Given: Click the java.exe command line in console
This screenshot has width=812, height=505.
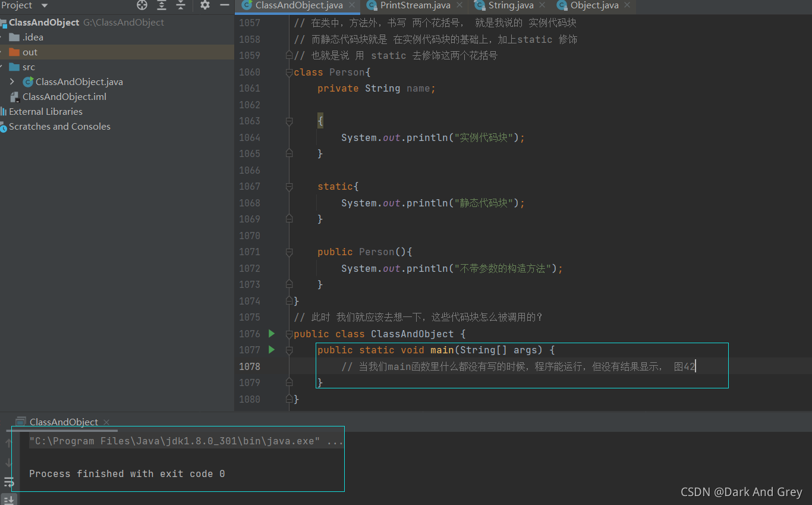Looking at the screenshot, I should pos(186,441).
